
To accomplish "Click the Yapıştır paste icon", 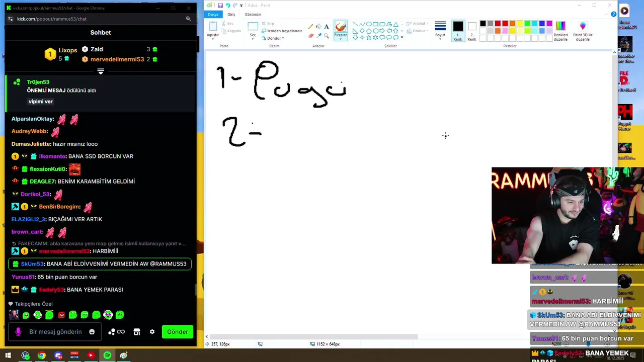I will pos(213,27).
